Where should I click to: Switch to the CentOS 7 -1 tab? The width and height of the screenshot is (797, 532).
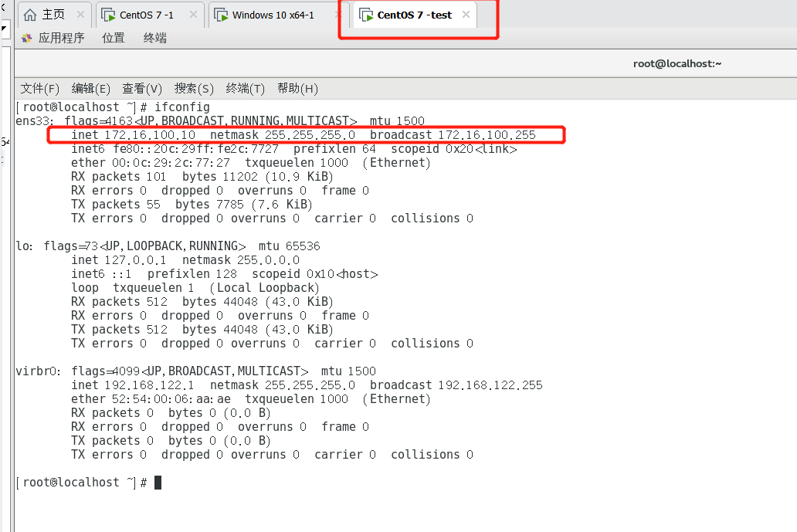(x=150, y=15)
